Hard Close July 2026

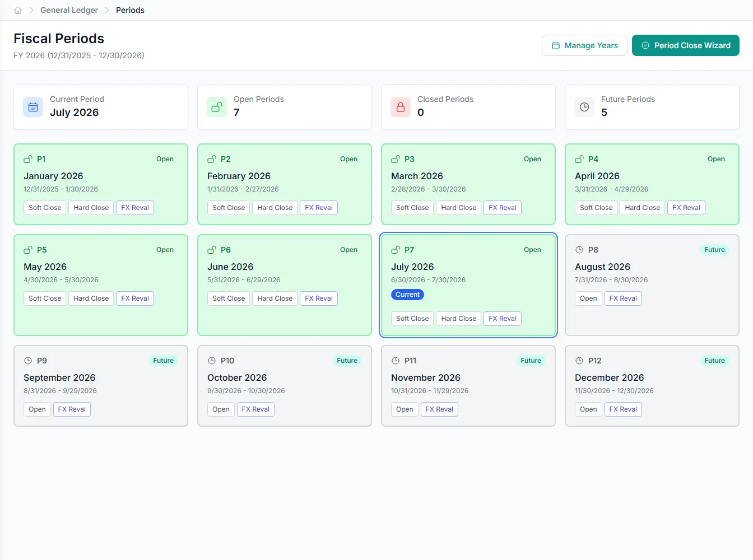click(459, 319)
